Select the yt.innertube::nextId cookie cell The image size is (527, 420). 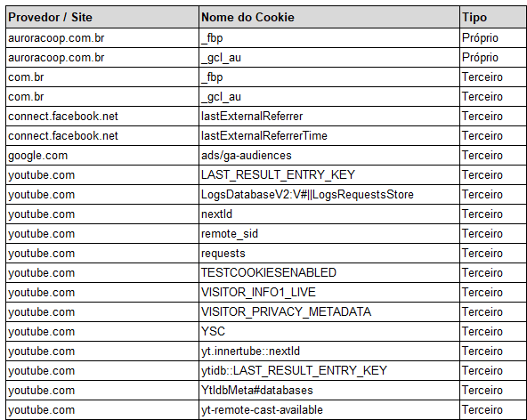point(329,351)
